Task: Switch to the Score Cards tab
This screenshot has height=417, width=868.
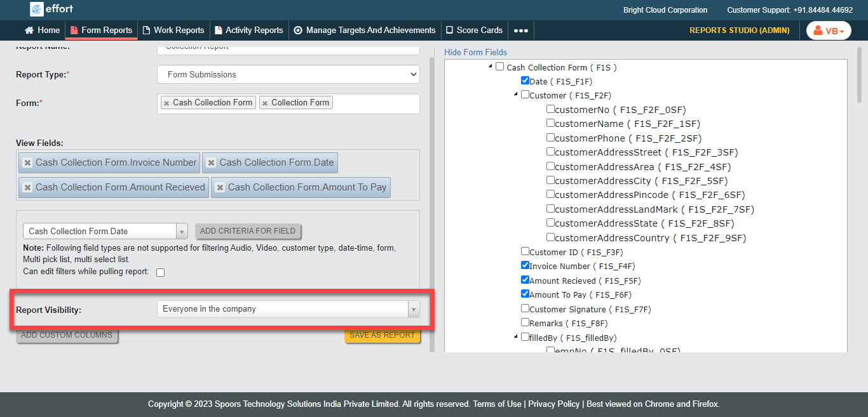Action: point(474,30)
